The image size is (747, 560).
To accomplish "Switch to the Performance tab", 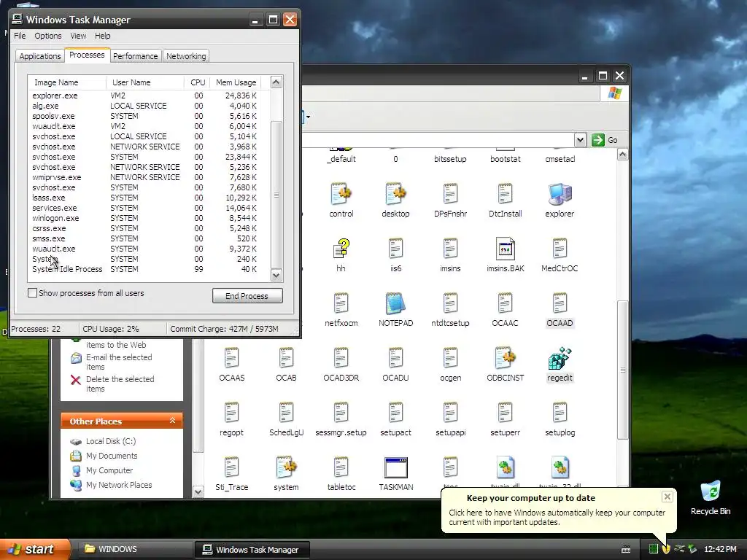I will click(135, 55).
